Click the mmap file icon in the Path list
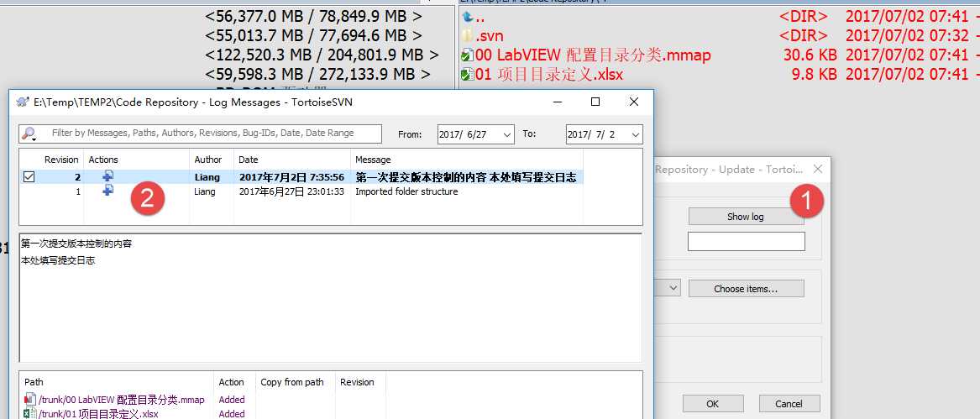Viewport: 980px width, 419px height. click(x=30, y=400)
